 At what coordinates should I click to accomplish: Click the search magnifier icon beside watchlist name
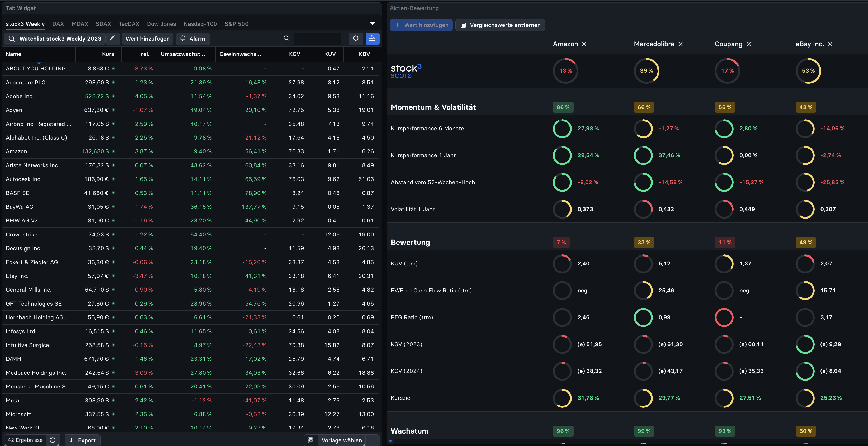coord(12,39)
